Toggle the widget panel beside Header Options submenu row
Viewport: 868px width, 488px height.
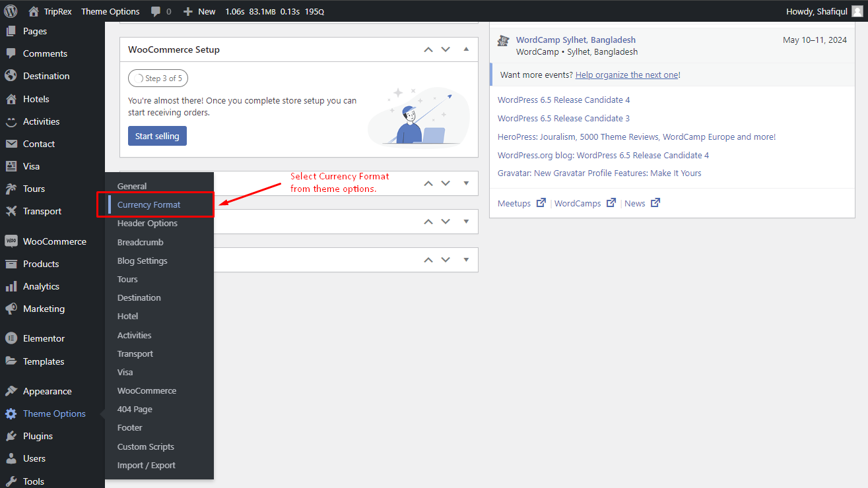467,222
